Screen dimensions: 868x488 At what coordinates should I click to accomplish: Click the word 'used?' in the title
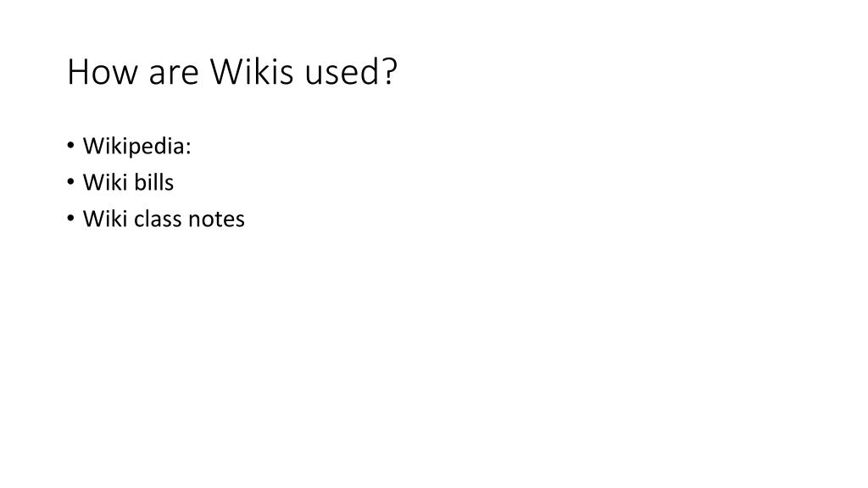[351, 72]
